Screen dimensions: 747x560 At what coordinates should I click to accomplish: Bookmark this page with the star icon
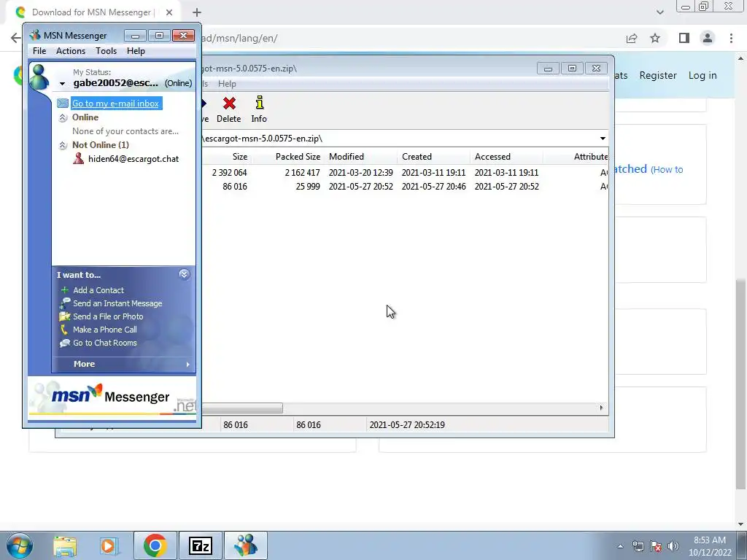click(x=656, y=38)
